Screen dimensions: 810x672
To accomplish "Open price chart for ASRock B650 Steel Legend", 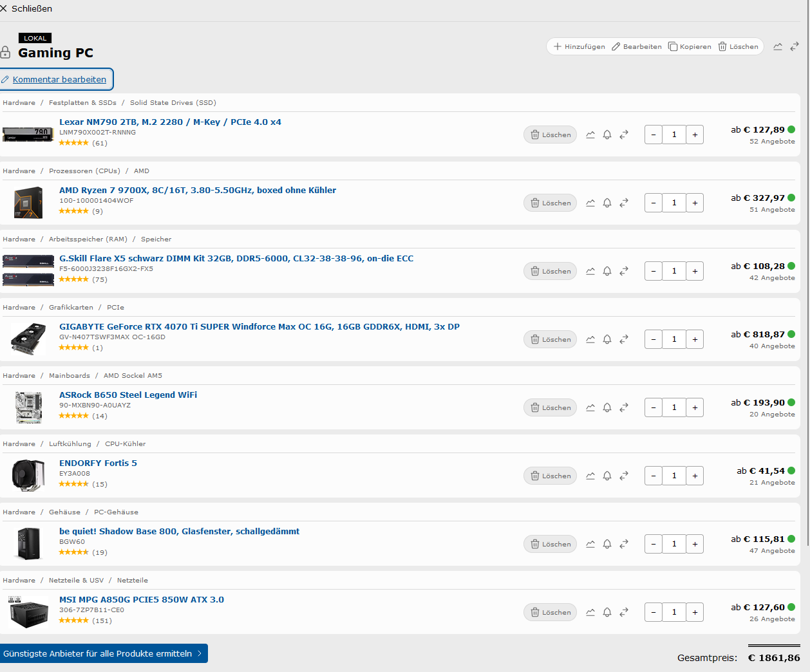I will coord(590,407).
